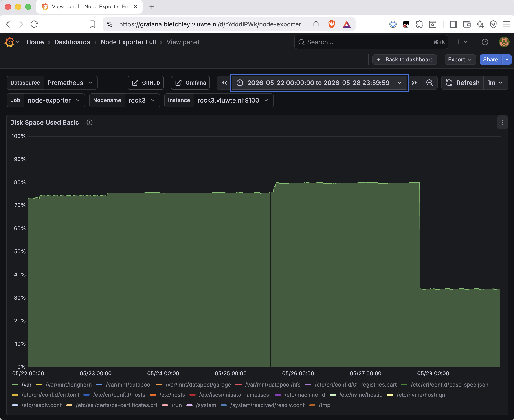The width and height of the screenshot is (514, 420).
Task: Click the /etc/cri/conf.d/base-spec.json color swatch
Action: [404, 385]
